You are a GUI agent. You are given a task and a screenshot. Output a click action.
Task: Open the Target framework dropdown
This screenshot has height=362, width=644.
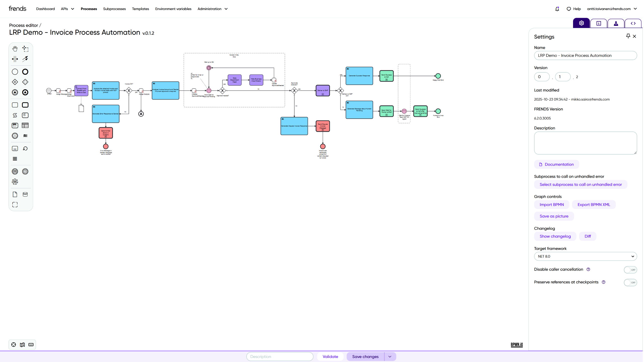(585, 256)
